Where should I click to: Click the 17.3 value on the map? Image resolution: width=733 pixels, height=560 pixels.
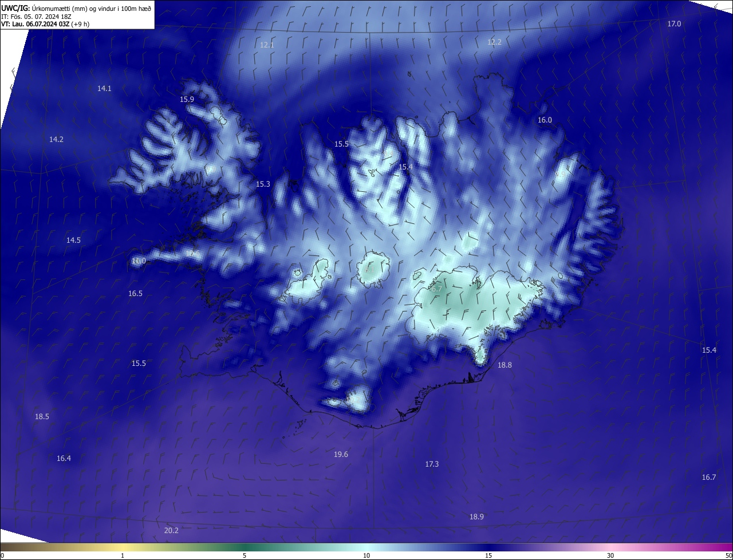[432, 464]
